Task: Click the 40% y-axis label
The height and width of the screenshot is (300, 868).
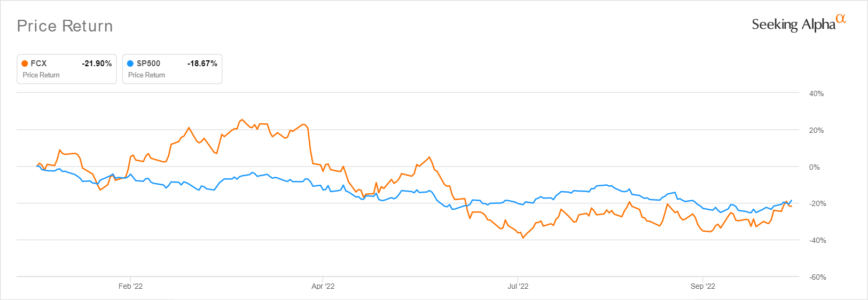Action: tap(816, 93)
